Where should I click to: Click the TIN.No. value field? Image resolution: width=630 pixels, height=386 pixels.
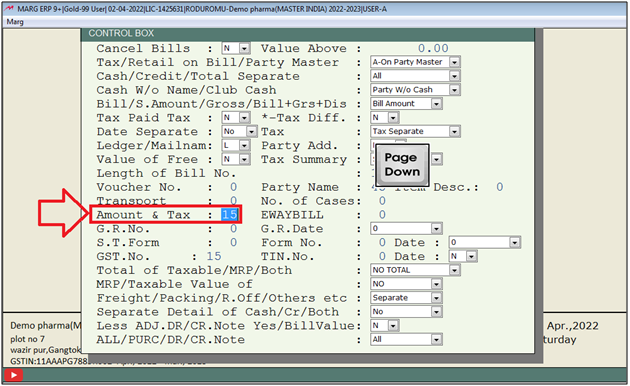click(382, 256)
